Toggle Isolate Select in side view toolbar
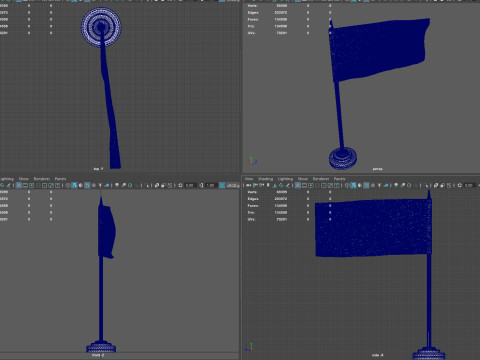480x360 pixels. tap(426, 185)
